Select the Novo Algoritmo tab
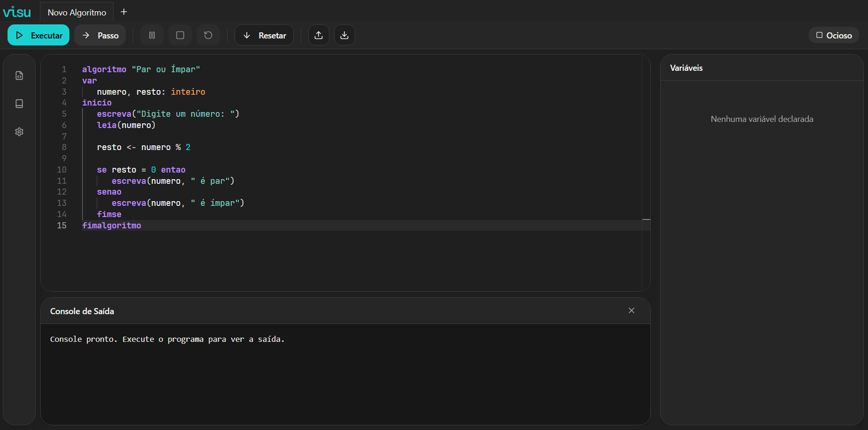Screen dimensions: 868x430 click(77, 13)
